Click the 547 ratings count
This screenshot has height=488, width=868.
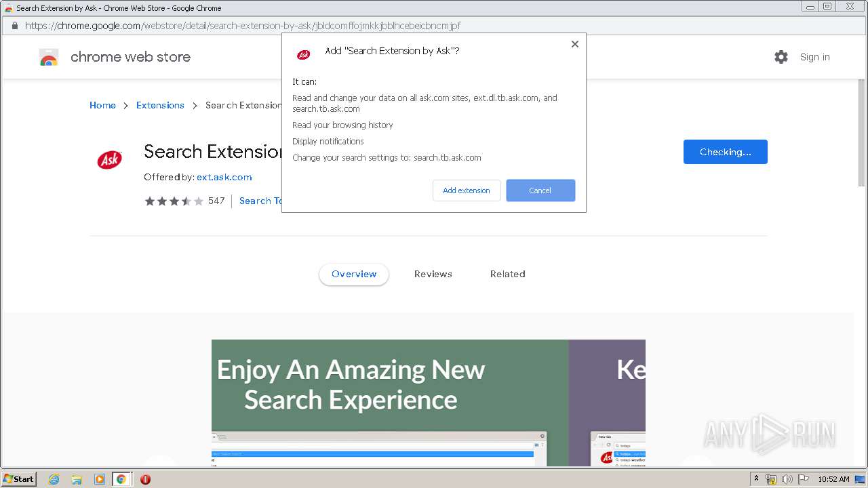pyautogui.click(x=216, y=201)
